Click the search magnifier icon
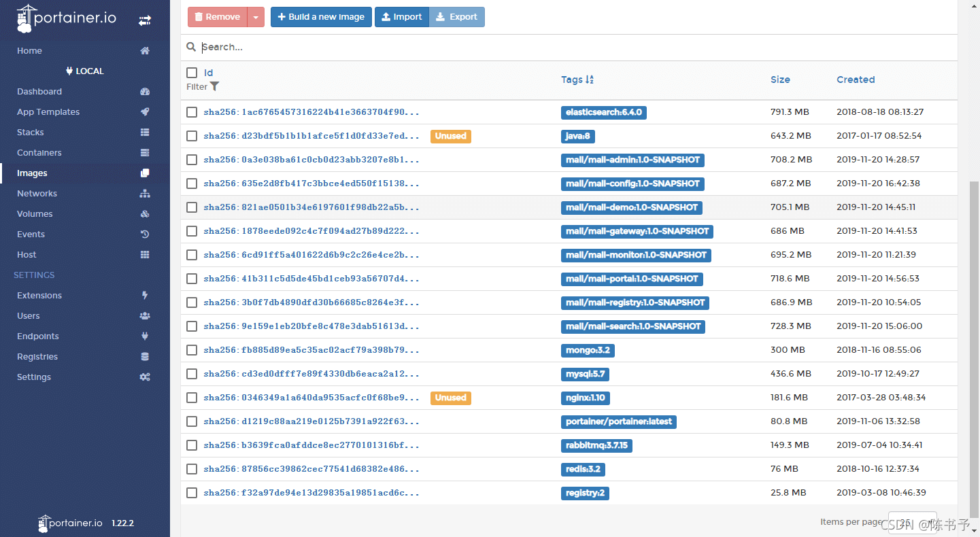The height and width of the screenshot is (537, 980). click(192, 47)
